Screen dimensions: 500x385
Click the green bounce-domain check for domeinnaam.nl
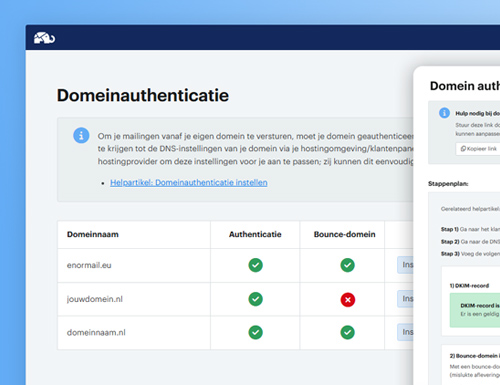[347, 332]
